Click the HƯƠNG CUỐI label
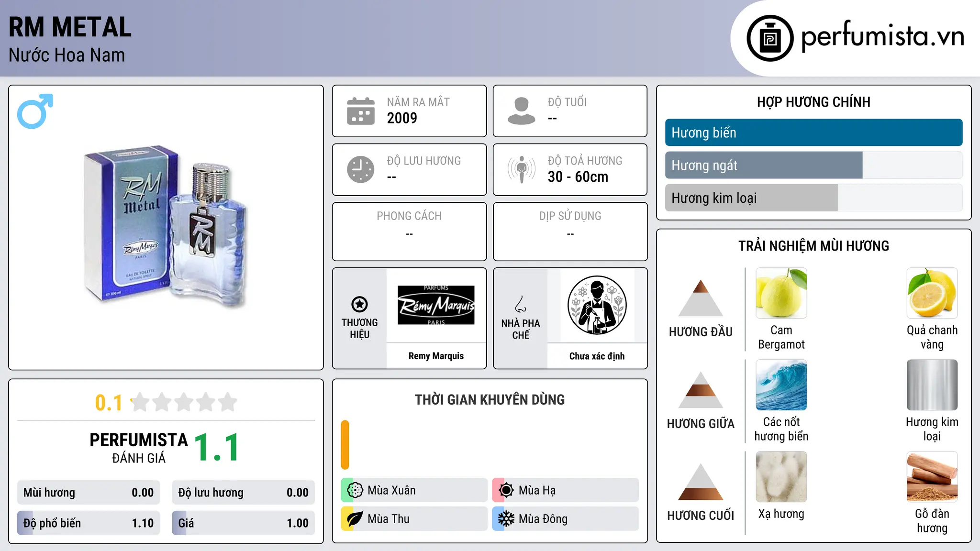This screenshot has width=980, height=551. coord(701,516)
